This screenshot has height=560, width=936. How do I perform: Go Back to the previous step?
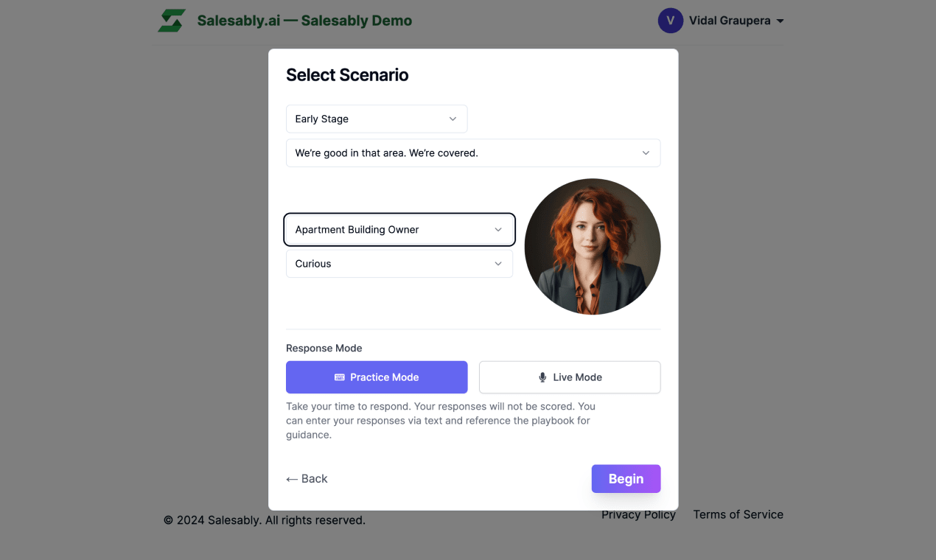click(307, 479)
